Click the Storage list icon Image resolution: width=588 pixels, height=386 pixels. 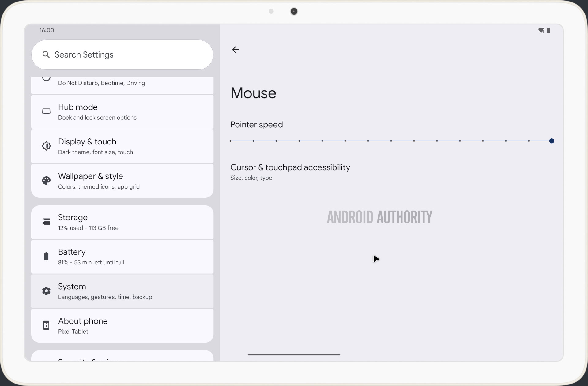pyautogui.click(x=46, y=222)
